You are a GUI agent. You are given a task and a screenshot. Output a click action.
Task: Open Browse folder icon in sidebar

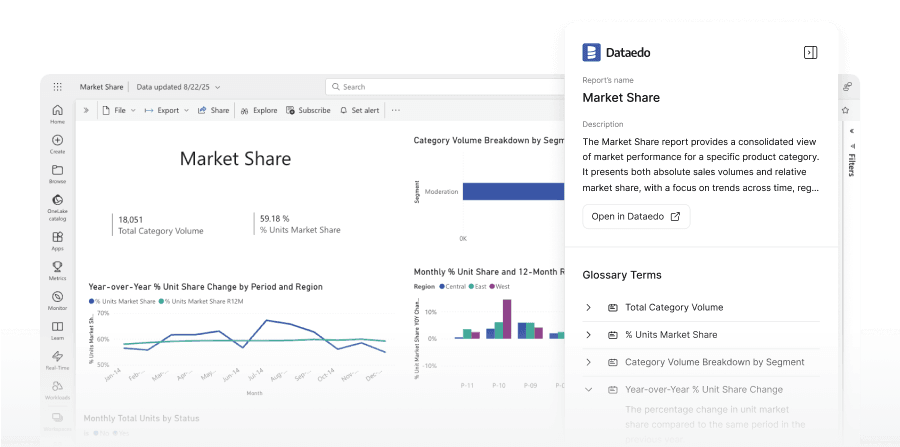pyautogui.click(x=57, y=171)
